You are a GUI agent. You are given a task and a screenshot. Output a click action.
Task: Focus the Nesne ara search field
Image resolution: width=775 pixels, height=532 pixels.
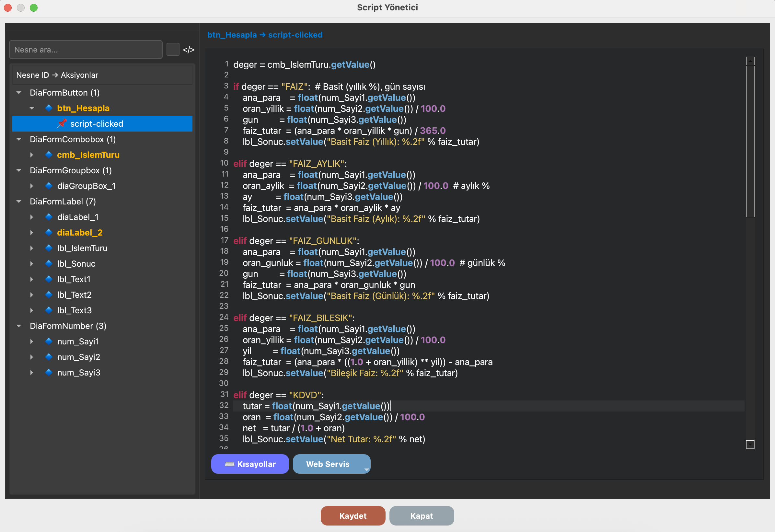coord(86,50)
